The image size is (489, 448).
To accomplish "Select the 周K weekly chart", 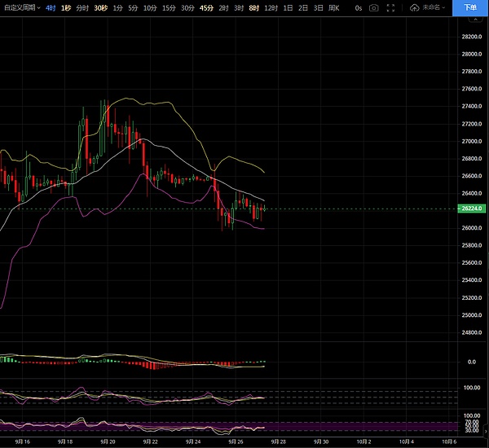I will click(x=333, y=7).
